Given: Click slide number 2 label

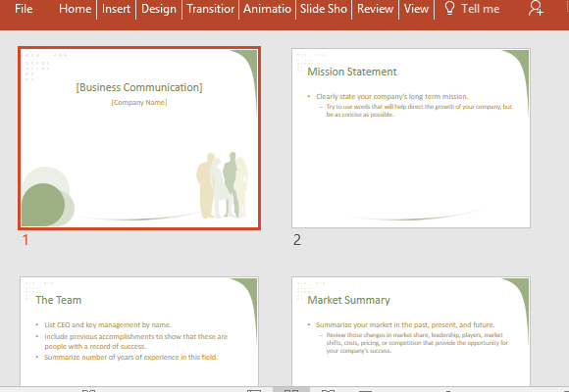Looking at the screenshot, I should click(297, 240).
